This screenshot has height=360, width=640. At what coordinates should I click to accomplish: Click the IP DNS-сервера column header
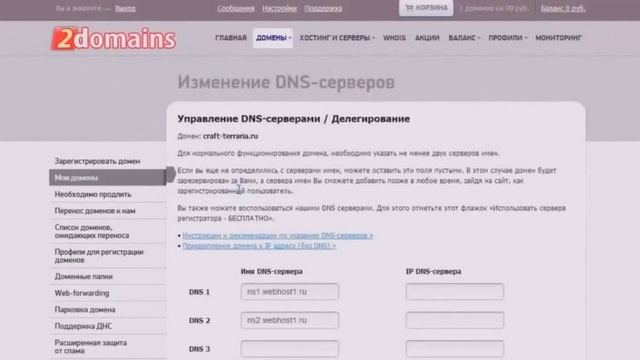tap(433, 271)
